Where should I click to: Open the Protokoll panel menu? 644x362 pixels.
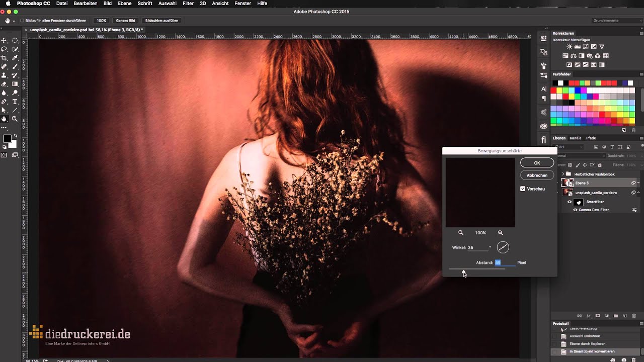[641, 323]
